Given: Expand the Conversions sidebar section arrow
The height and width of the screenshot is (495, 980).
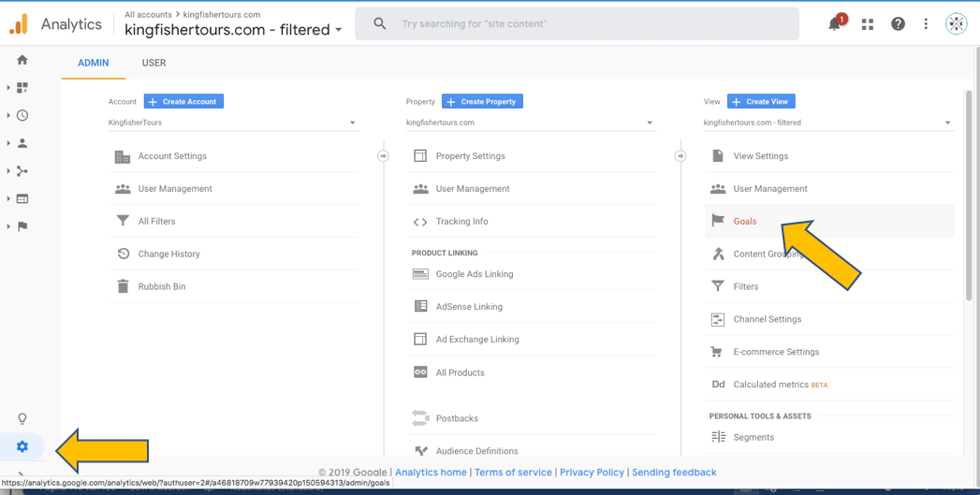Looking at the screenshot, I should tap(8, 226).
